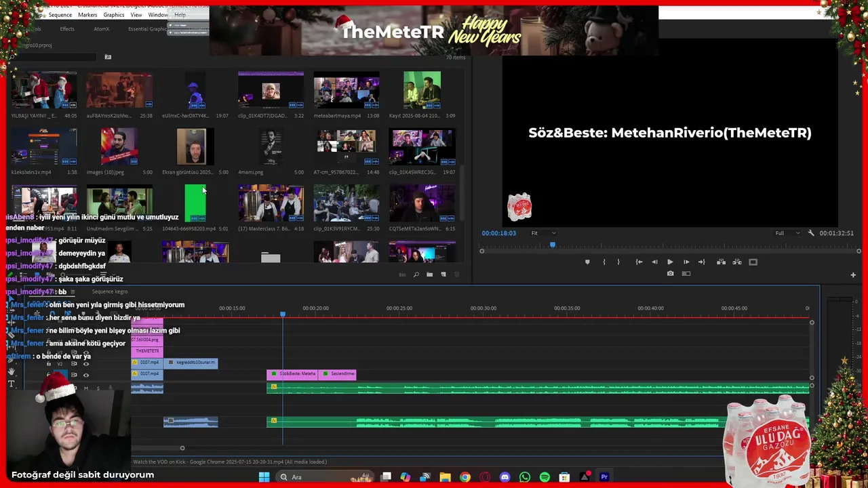This screenshot has height=488, width=868.
Task: Click the Export Frame camera icon
Action: pos(670,274)
